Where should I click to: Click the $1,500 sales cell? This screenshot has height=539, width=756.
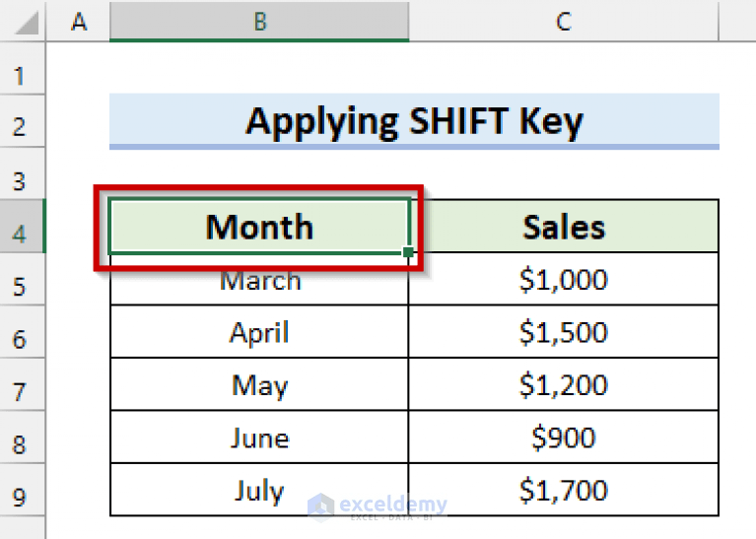point(563,332)
